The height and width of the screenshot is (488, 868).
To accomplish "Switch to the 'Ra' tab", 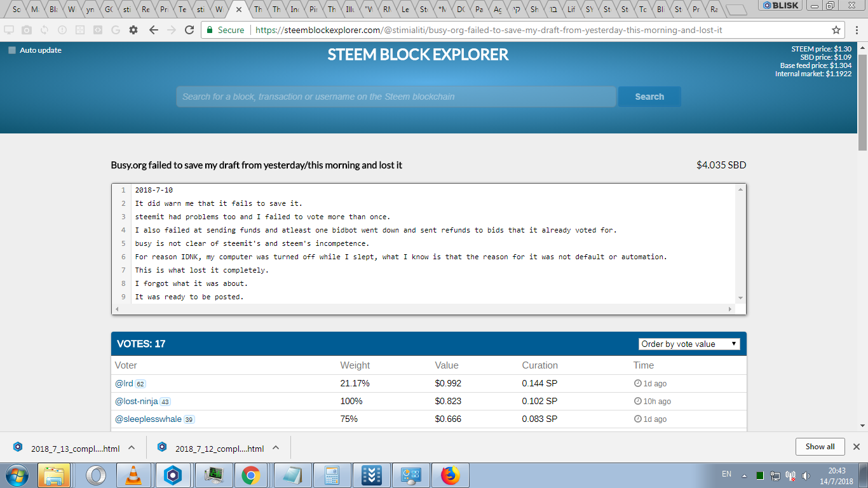I will pos(714,10).
